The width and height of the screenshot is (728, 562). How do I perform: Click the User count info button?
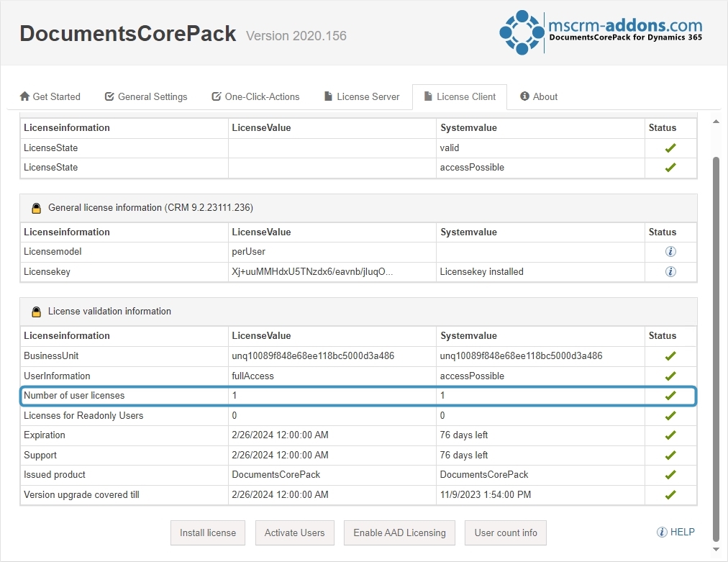(x=506, y=532)
